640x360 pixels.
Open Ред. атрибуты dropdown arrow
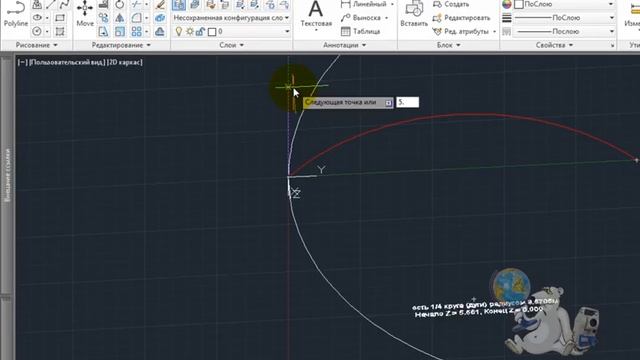pyautogui.click(x=494, y=31)
